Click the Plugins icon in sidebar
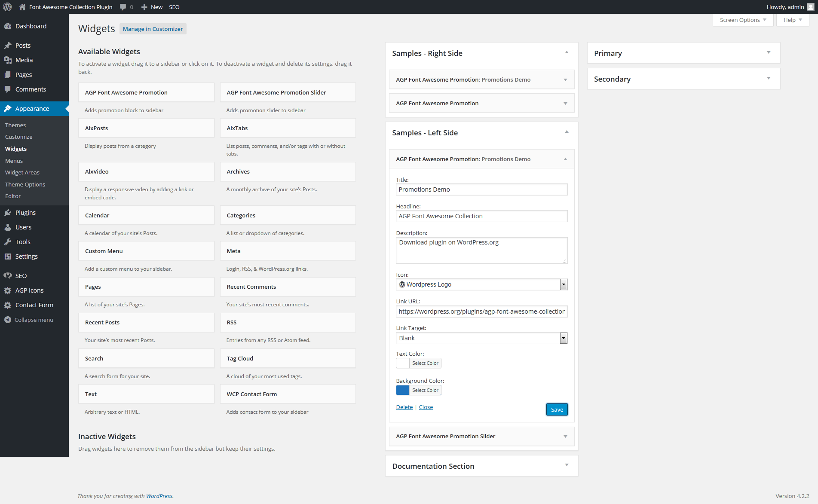818x504 pixels. click(x=8, y=212)
